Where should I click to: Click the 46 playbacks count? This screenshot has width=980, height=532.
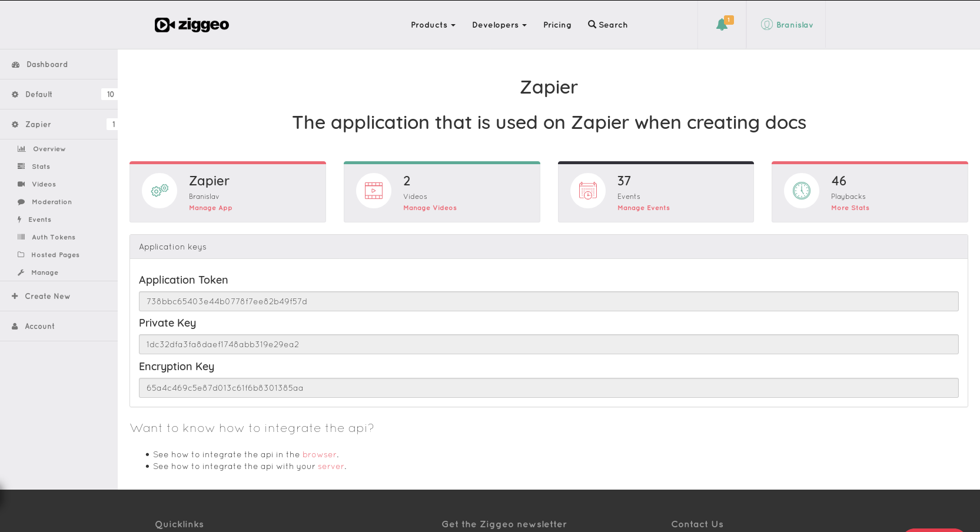click(x=839, y=181)
